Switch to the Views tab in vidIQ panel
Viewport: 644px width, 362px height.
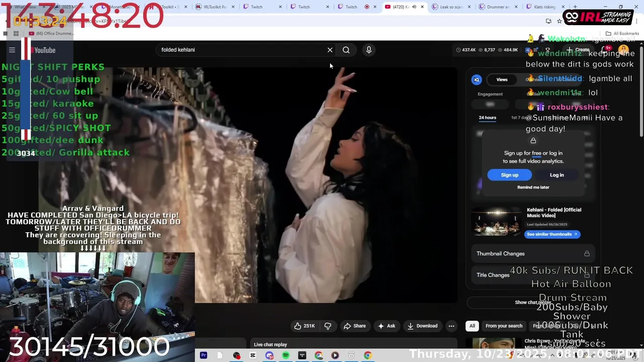click(502, 79)
